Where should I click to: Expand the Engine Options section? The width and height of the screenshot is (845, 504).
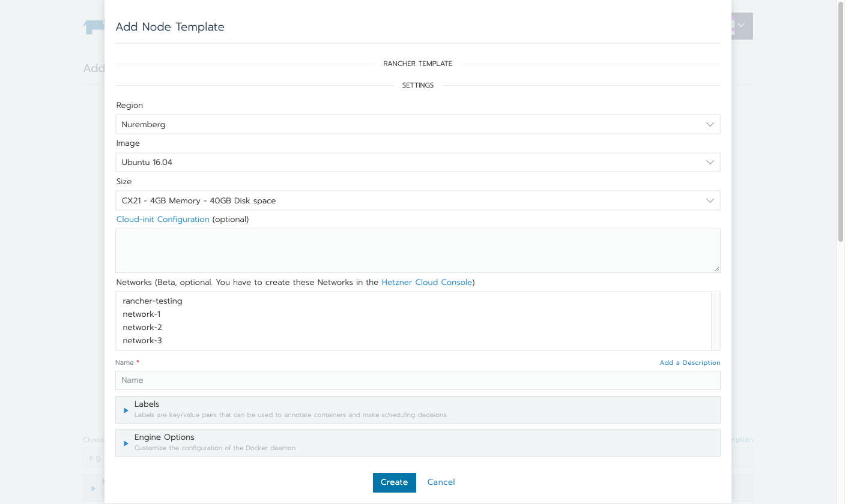[417, 443]
